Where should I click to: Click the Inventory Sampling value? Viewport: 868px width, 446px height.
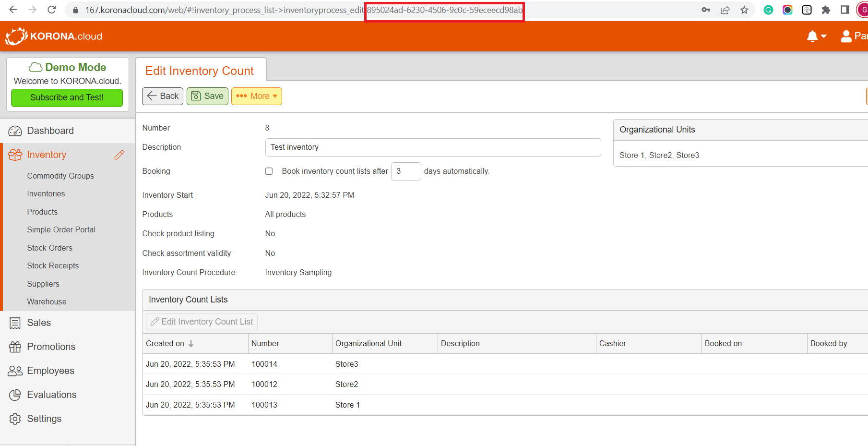pyautogui.click(x=298, y=272)
